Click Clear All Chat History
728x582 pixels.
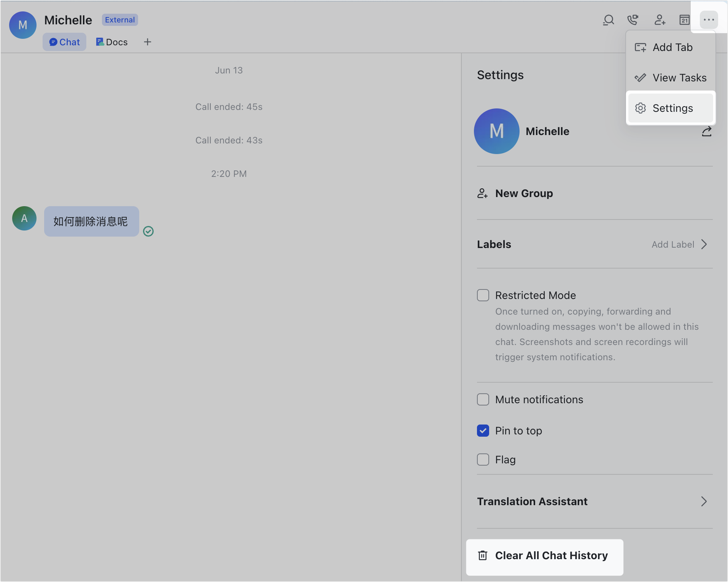(x=545, y=555)
